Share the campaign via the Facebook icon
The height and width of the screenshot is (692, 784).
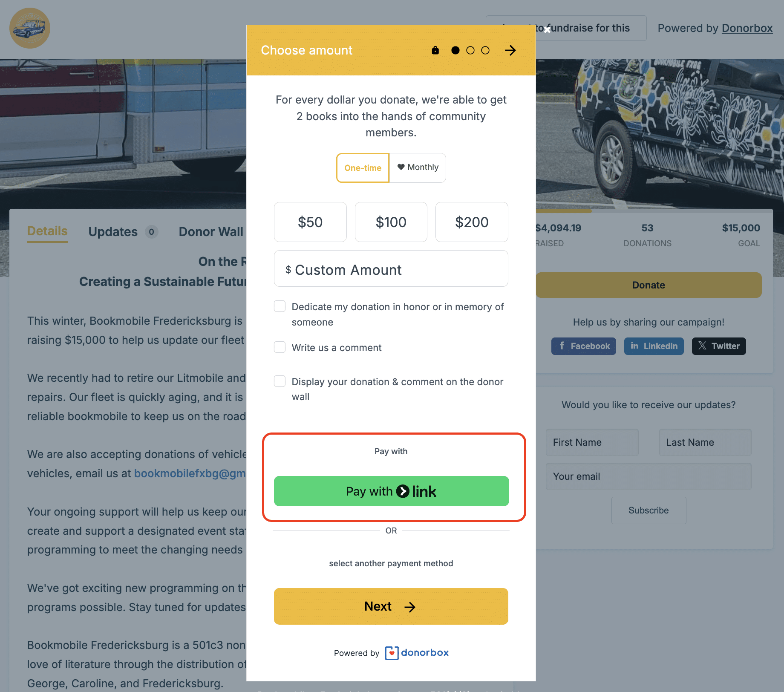click(x=562, y=346)
